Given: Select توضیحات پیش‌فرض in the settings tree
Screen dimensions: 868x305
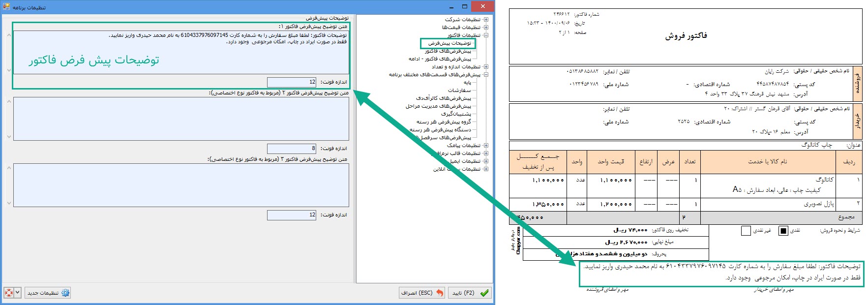Looking at the screenshot, I should (449, 43).
